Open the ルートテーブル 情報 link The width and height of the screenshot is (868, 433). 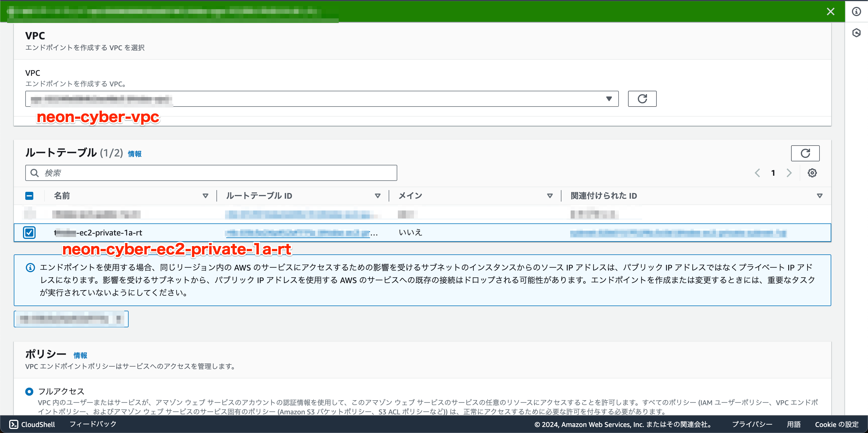pyautogui.click(x=134, y=153)
